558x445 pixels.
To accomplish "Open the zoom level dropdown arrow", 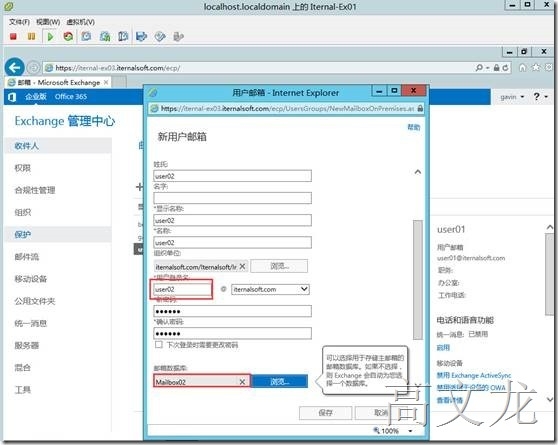I will coord(410,431).
